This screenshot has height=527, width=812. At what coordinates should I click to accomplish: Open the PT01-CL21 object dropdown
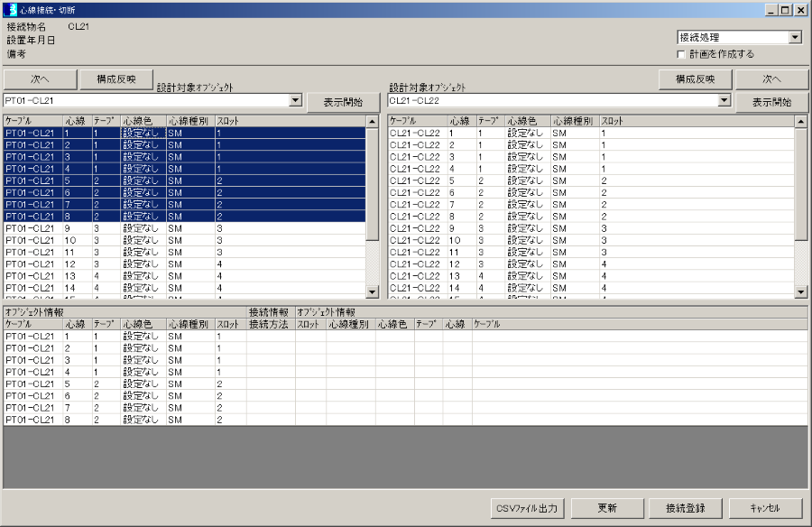296,100
